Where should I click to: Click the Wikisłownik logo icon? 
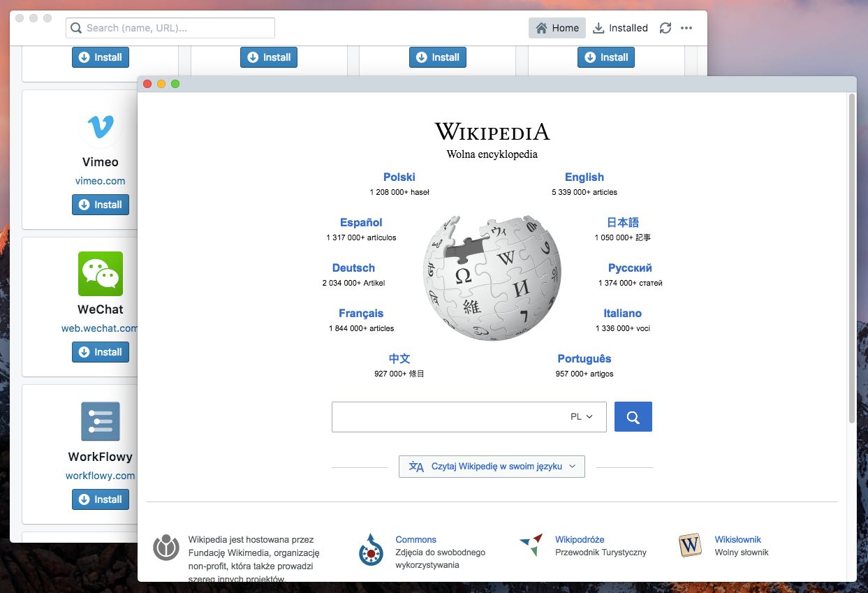click(x=690, y=546)
